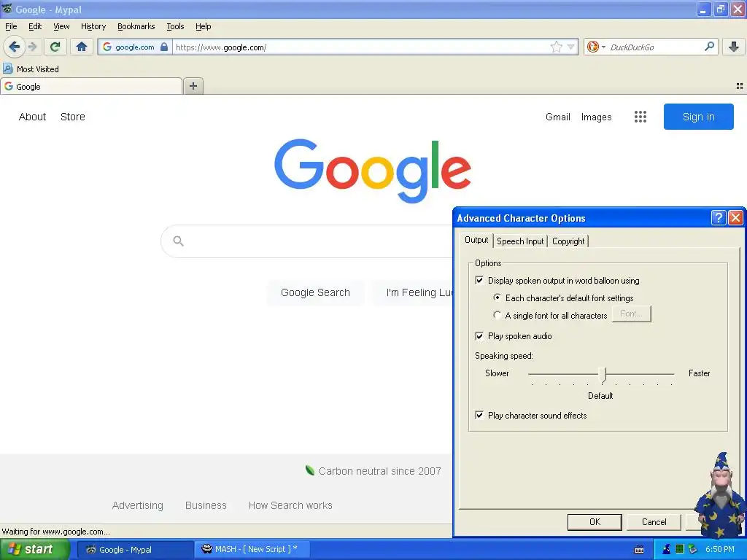Click the Google logo image
This screenshot has width=747, height=560.
(373, 171)
